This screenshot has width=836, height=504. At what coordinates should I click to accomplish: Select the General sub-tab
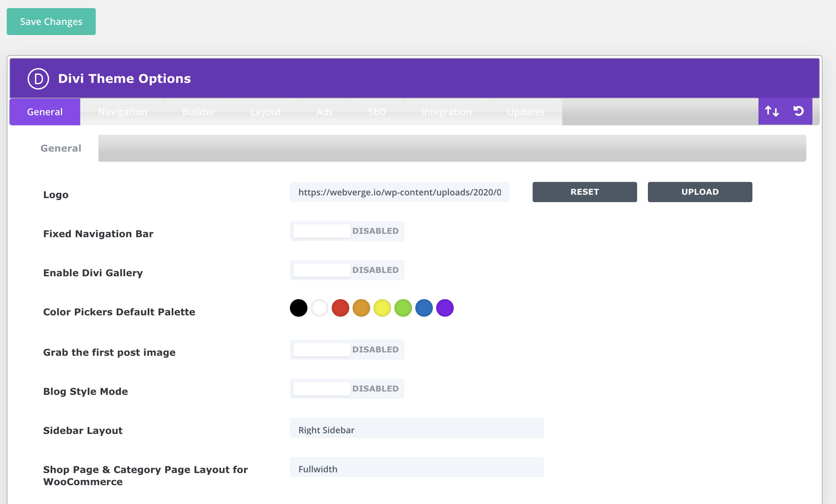[x=61, y=148]
